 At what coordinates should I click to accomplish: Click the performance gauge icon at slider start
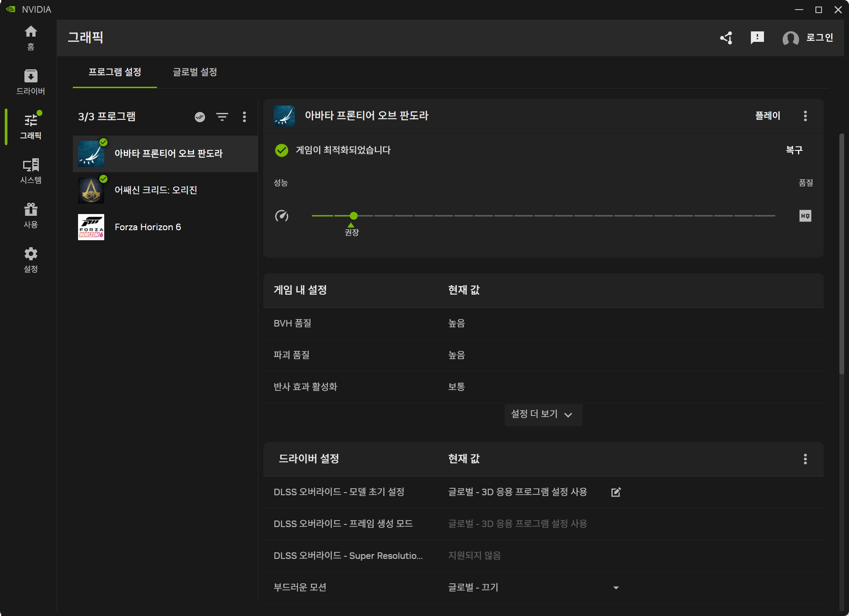pos(282,216)
